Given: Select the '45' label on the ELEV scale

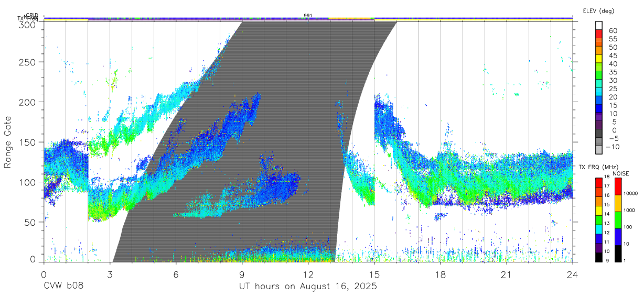Looking at the screenshot, I should coord(613,56).
